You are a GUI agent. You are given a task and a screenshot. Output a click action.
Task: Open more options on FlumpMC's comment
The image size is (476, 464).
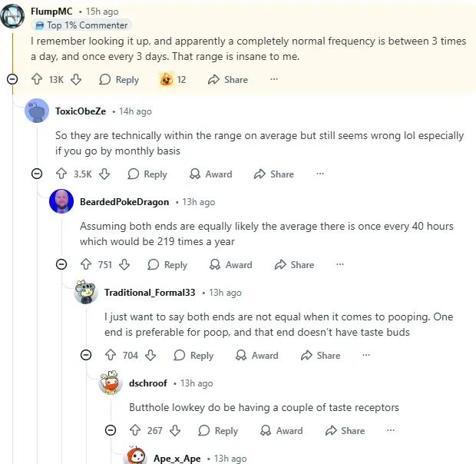[x=274, y=79]
